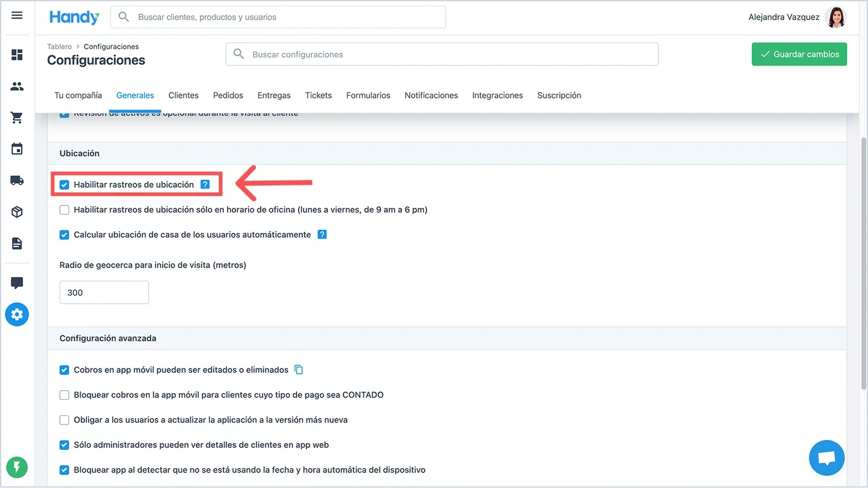This screenshot has height=488, width=868.
Task: Open the calendar section in the sidebar
Action: point(17,148)
